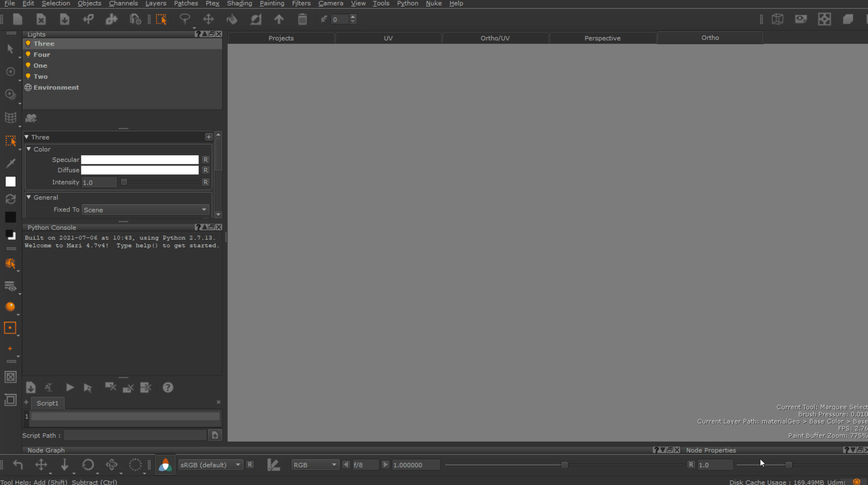Viewport: 868px width, 485px height.
Task: Select the Script1 tab
Action: (48, 403)
